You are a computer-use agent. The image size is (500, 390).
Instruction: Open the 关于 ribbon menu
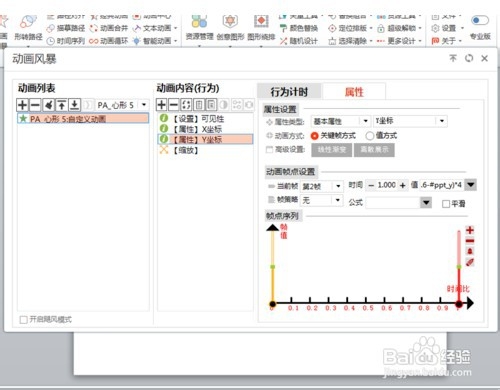coord(446,41)
